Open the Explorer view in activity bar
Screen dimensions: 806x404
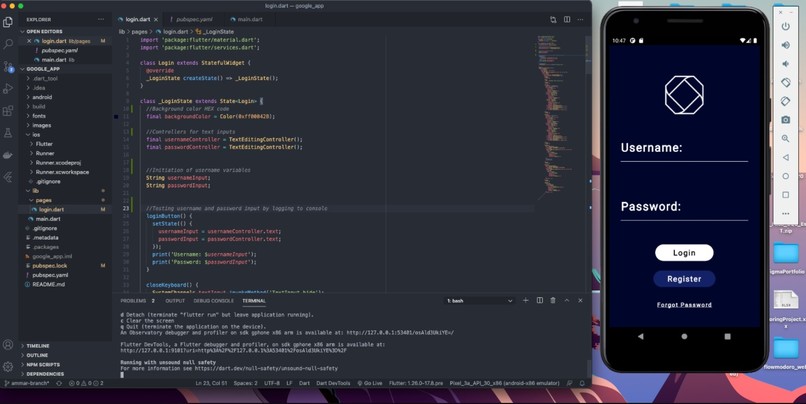tap(8, 22)
